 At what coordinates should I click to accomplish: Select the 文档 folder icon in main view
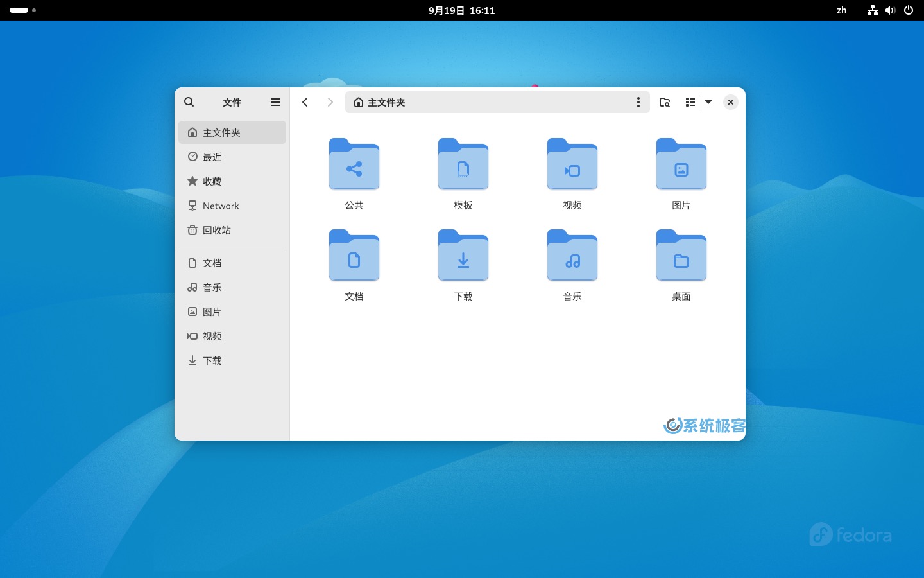coord(354,256)
